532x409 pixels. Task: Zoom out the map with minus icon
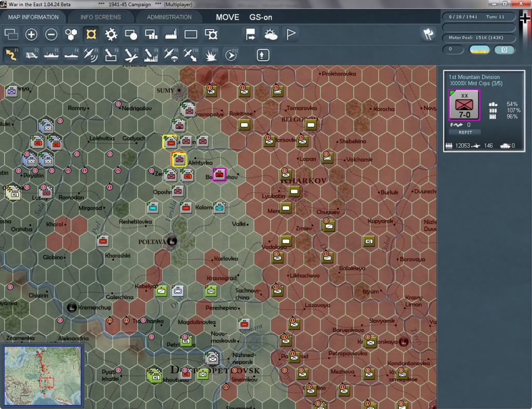tap(51, 34)
